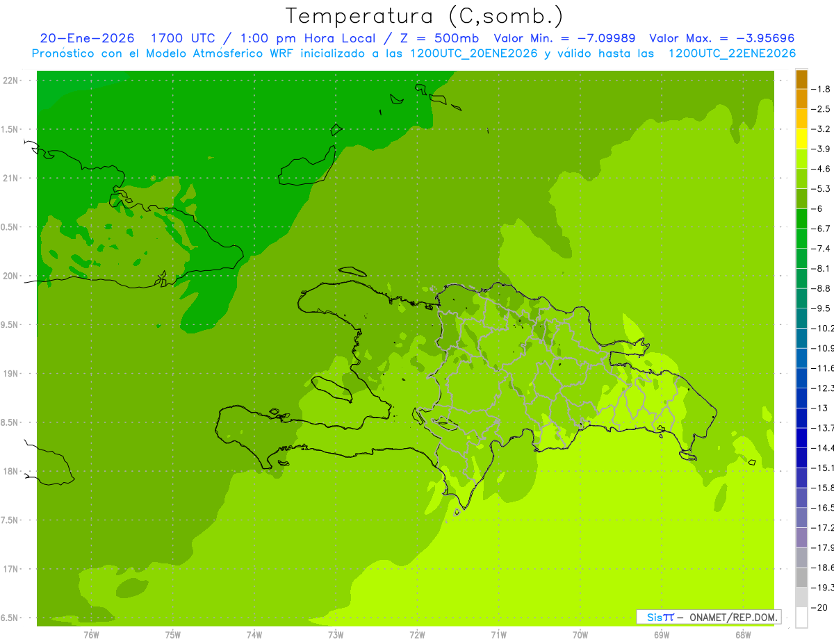Viewport: 834px width, 644px height.
Task: Click the '70W' longitude axis label
Action: point(580,635)
